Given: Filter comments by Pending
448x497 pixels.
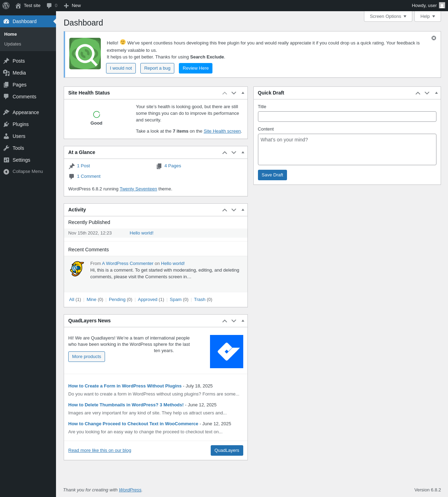Looking at the screenshot, I should coord(117,300).
